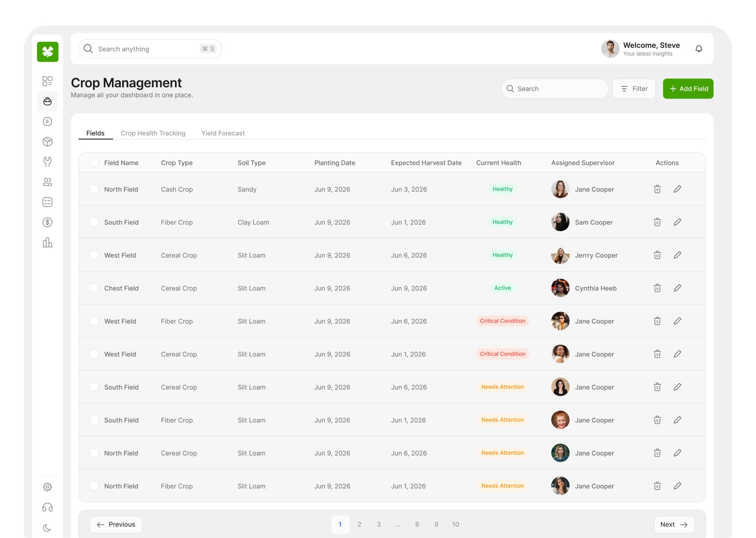Focus the Search anything input field
Screen dimensions: 756x538
(146, 49)
